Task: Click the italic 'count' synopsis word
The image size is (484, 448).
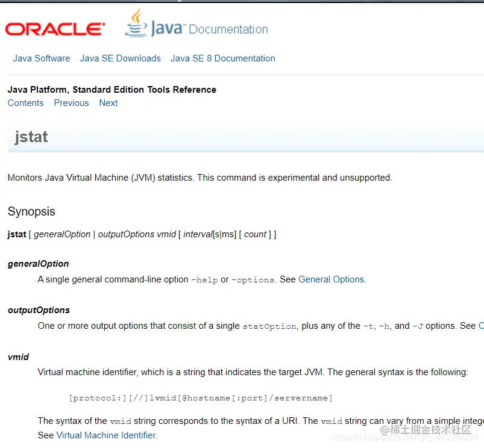Action: click(x=255, y=234)
